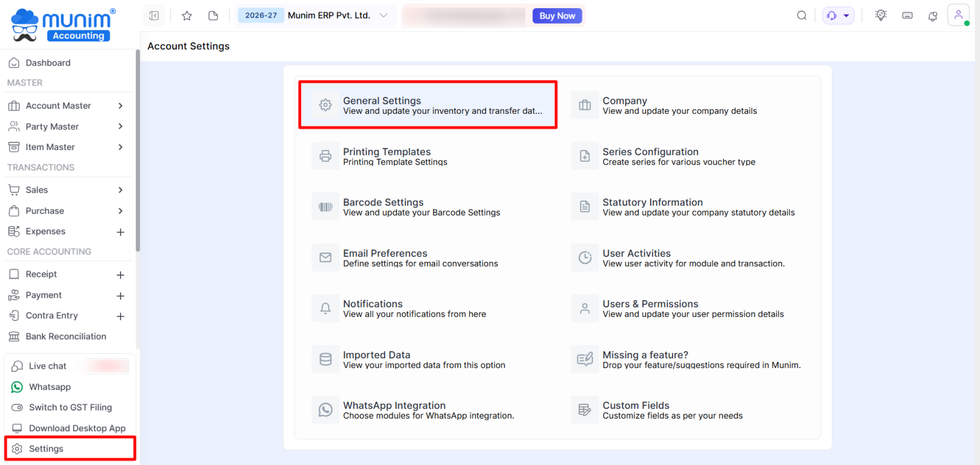Image resolution: width=980 pixels, height=465 pixels.
Task: Click the Buy Now button
Action: click(557, 16)
